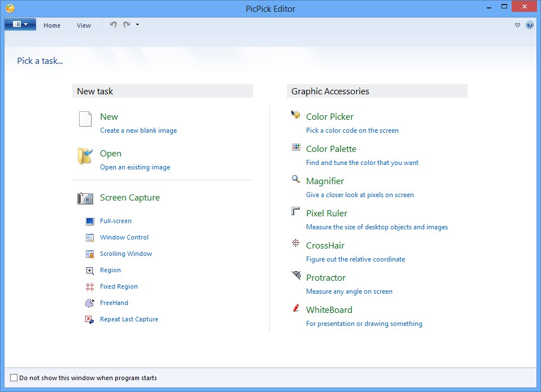Click the Window Control capture icon
This screenshot has width=541, height=392.
[x=90, y=237]
